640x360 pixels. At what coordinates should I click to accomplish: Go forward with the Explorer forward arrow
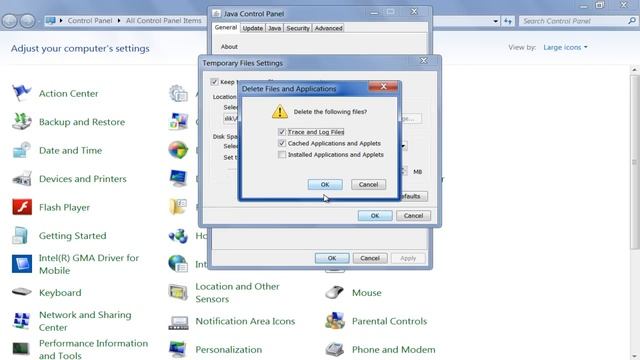coord(27,20)
